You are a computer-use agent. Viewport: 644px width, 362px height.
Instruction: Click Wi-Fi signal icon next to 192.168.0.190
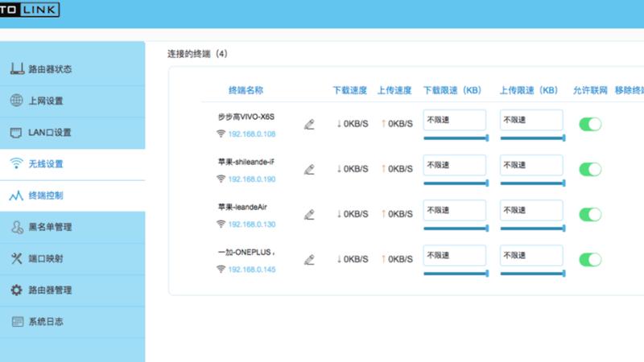tap(221, 179)
